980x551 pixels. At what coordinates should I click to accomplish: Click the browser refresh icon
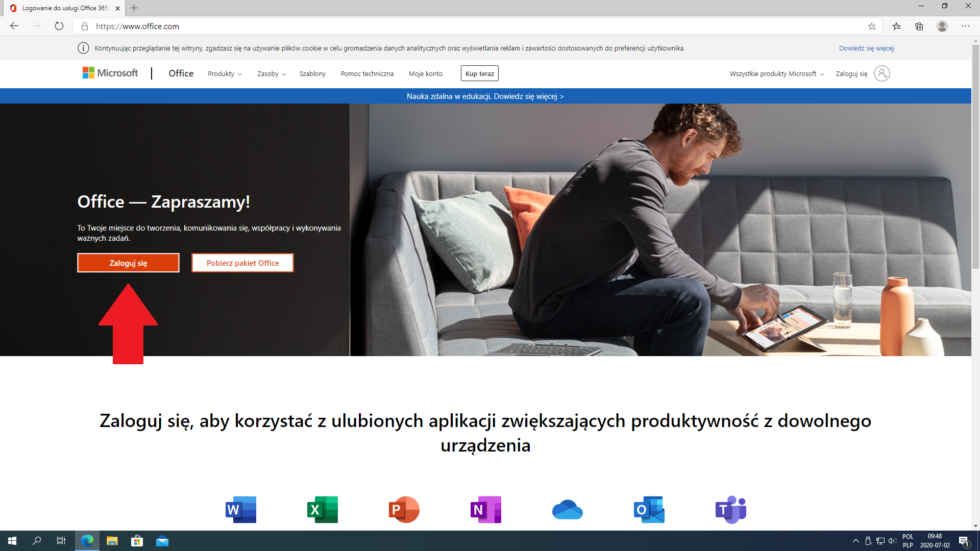[x=59, y=26]
